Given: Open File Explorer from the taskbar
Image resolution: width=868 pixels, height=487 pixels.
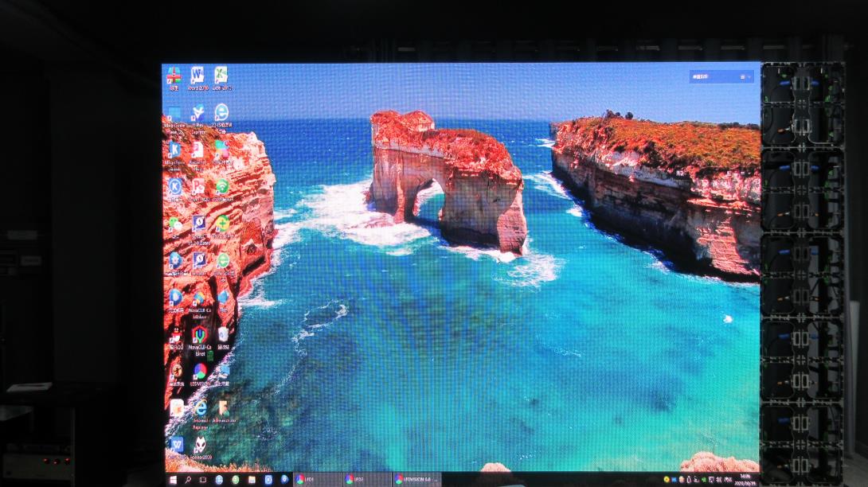Looking at the screenshot, I should point(252,480).
